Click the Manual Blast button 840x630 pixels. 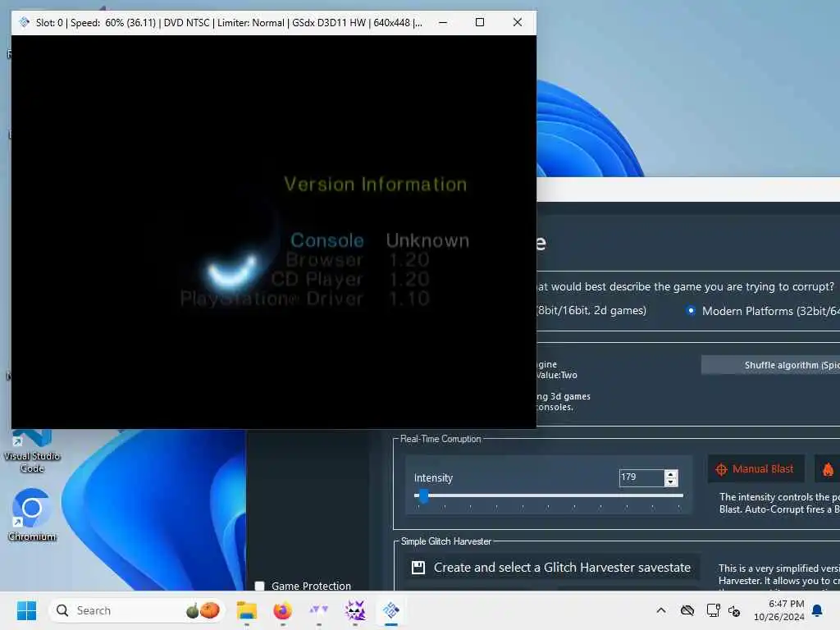(x=756, y=469)
